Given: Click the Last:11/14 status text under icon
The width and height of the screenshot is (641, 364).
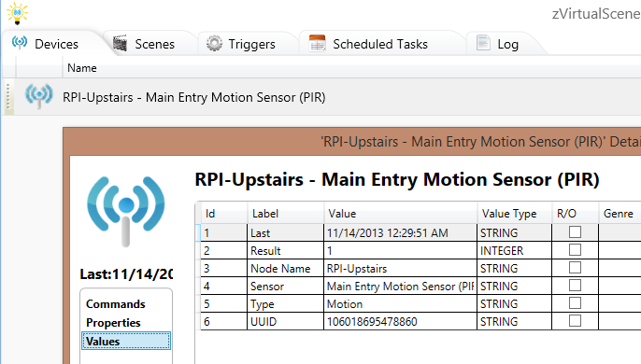Looking at the screenshot, I should pyautogui.click(x=126, y=273).
